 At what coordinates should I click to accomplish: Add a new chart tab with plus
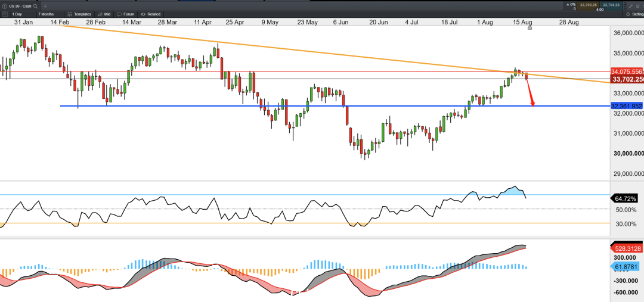coord(45,6)
